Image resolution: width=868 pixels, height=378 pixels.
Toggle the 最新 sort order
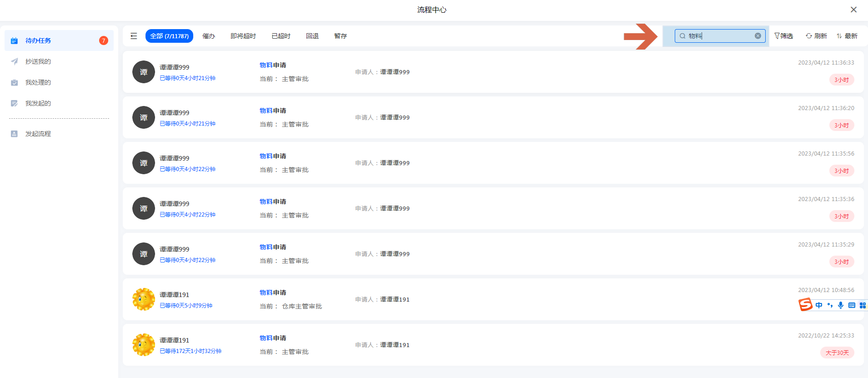[847, 36]
